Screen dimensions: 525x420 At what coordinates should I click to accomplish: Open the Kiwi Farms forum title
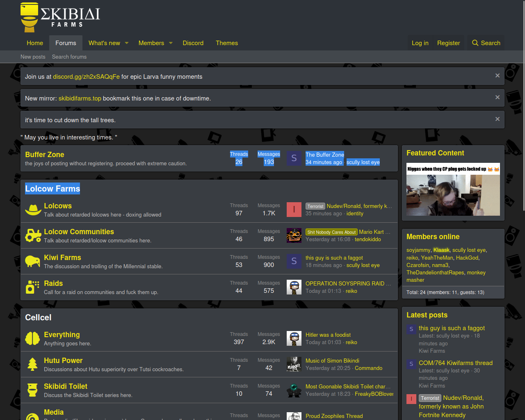[x=62, y=258]
